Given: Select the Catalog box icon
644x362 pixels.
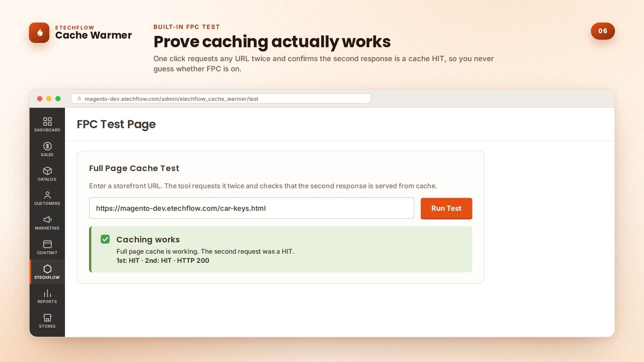Looking at the screenshot, I should click(47, 171).
